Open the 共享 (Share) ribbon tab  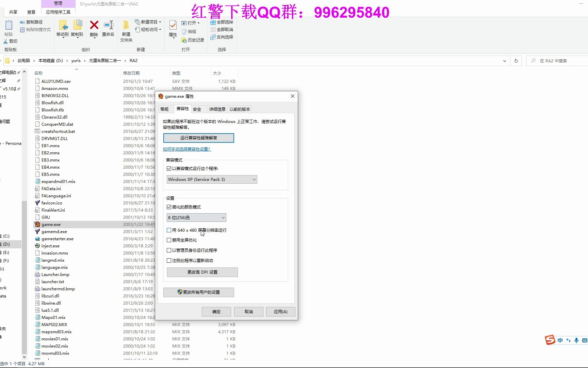click(x=13, y=12)
